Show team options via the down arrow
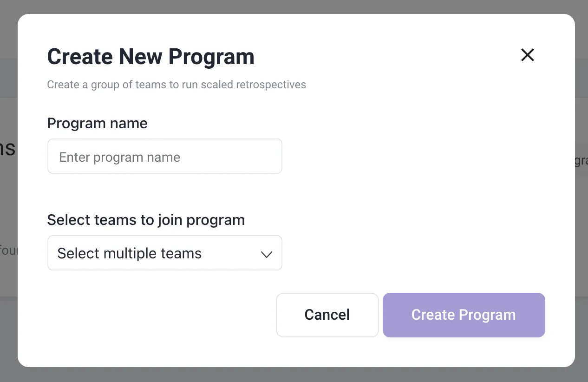The height and width of the screenshot is (382, 588). pyautogui.click(x=266, y=254)
